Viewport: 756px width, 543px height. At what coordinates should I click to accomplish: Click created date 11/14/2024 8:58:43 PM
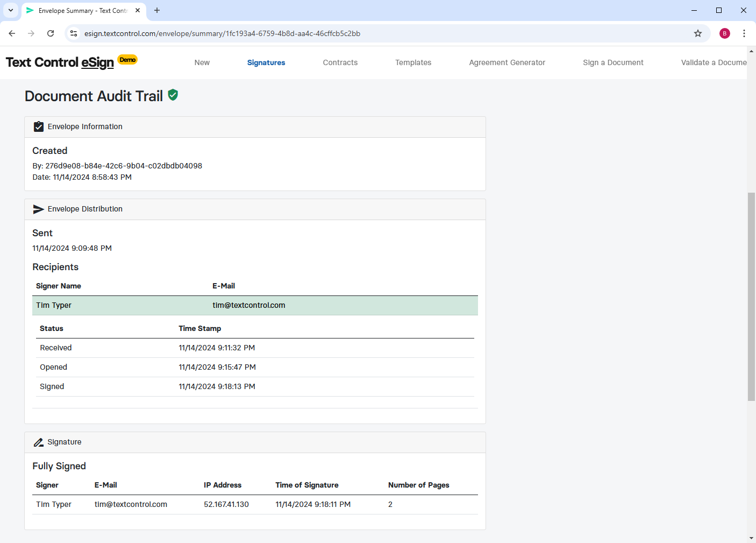92,177
